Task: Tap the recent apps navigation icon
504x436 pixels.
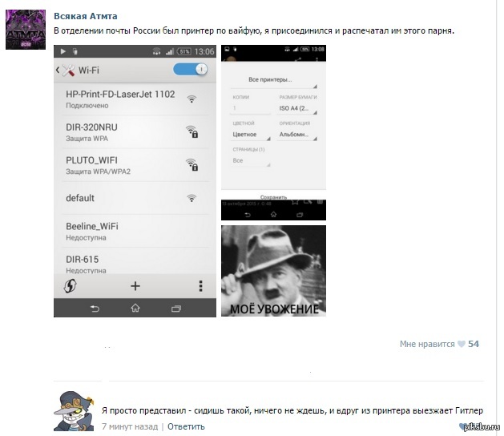Action: (176, 309)
